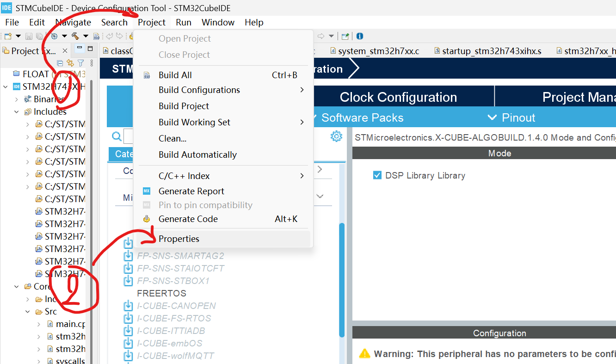The width and height of the screenshot is (616, 364).
Task: Open the Run menu
Action: click(184, 22)
